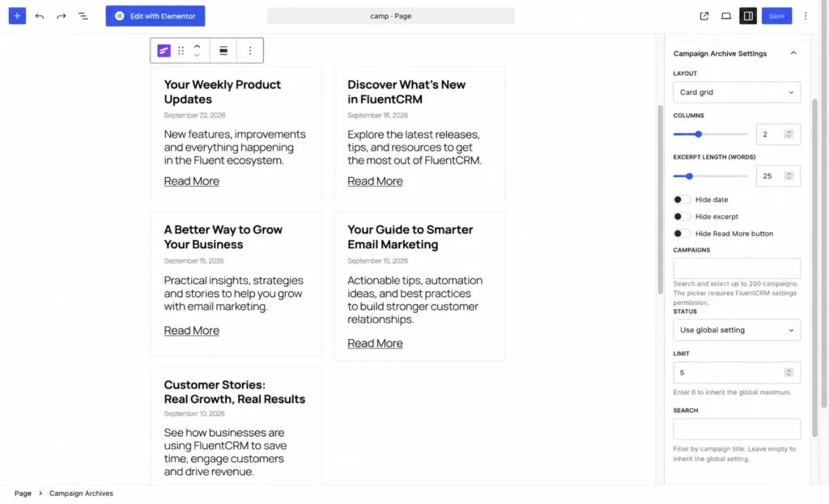Image resolution: width=829 pixels, height=504 pixels.
Task: Open the document overview list
Action: point(83,16)
